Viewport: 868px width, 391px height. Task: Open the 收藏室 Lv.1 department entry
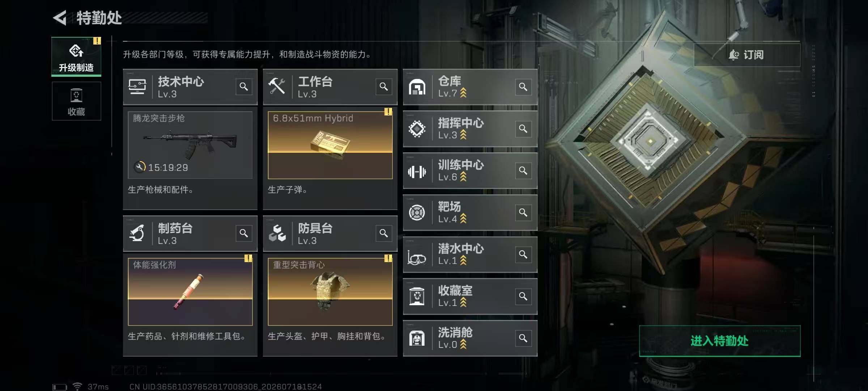[x=470, y=296]
